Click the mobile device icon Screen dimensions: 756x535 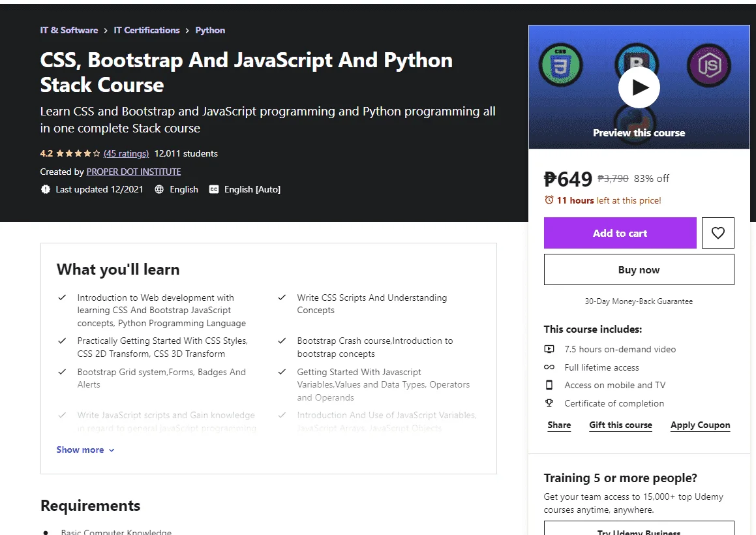click(x=549, y=385)
